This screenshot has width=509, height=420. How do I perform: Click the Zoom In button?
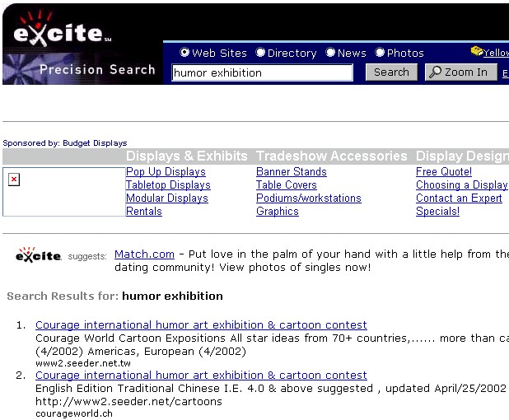coord(461,72)
